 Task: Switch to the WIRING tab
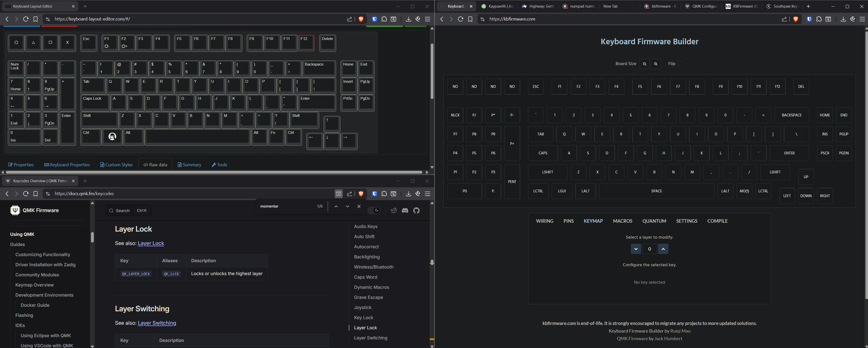click(544, 221)
